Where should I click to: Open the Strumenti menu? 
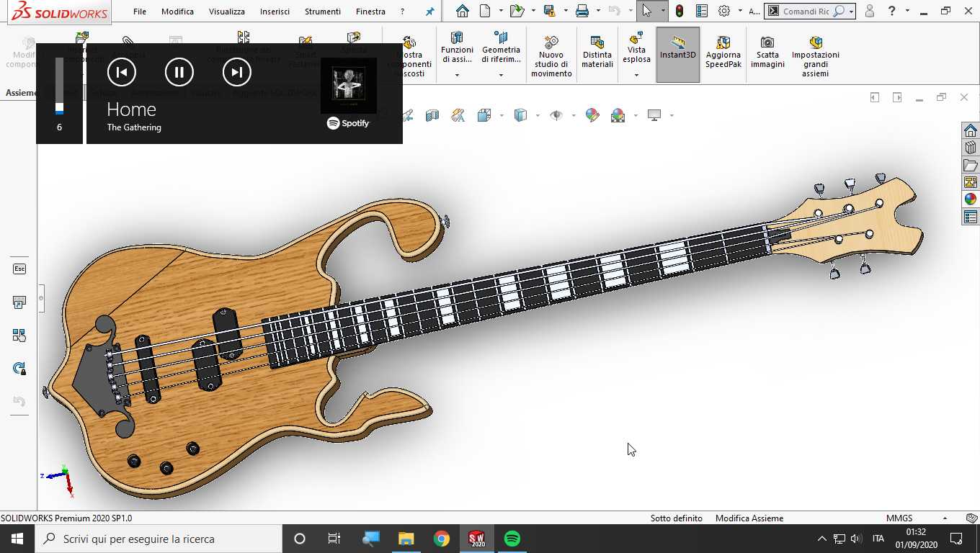point(322,12)
